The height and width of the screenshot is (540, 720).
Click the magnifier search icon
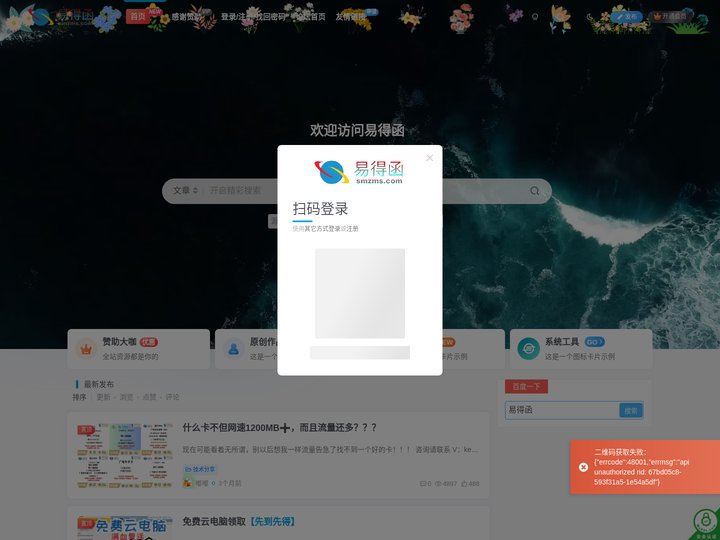[534, 191]
